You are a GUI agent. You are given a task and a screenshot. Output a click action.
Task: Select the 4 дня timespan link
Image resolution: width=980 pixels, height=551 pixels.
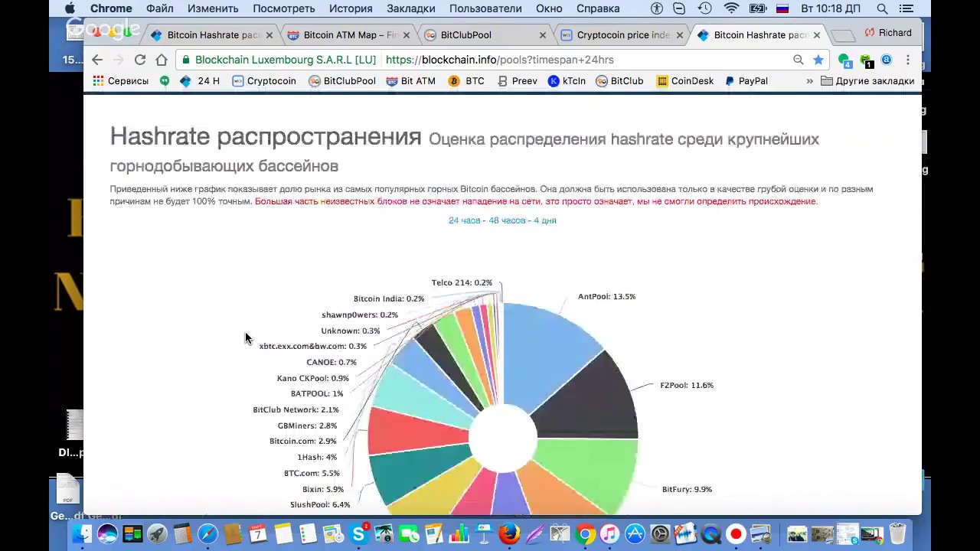(x=545, y=220)
